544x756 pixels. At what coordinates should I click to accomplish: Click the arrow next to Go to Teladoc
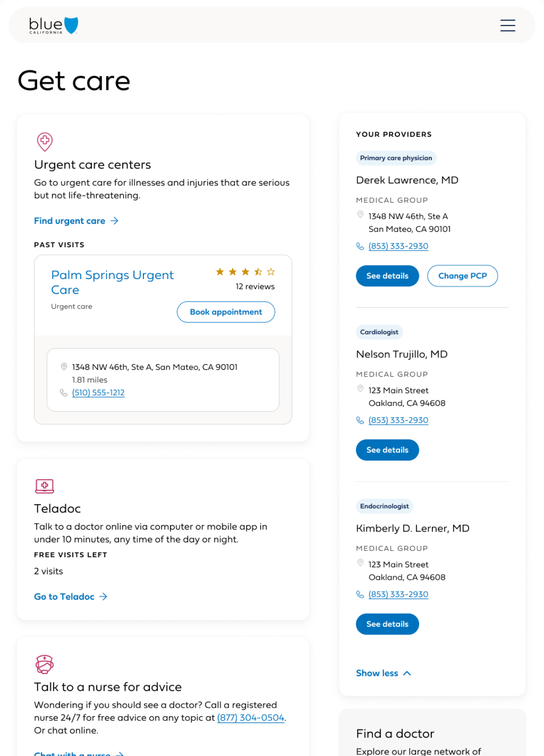coord(103,597)
